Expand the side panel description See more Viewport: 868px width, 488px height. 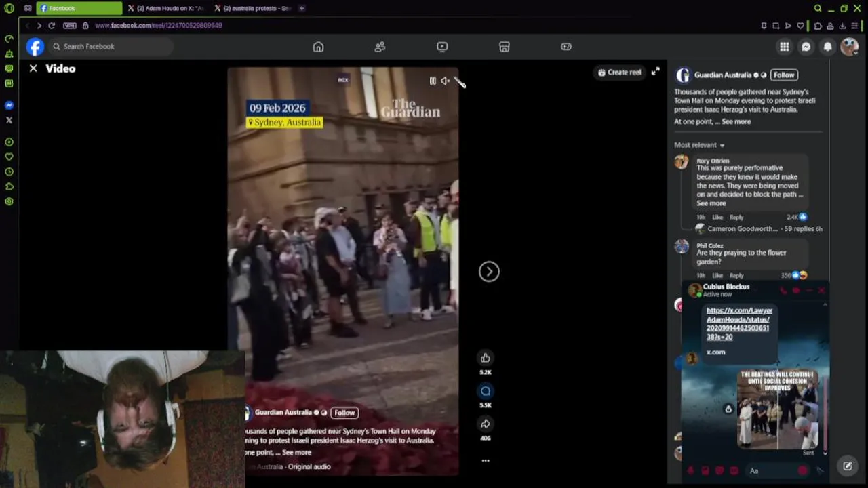tap(736, 122)
